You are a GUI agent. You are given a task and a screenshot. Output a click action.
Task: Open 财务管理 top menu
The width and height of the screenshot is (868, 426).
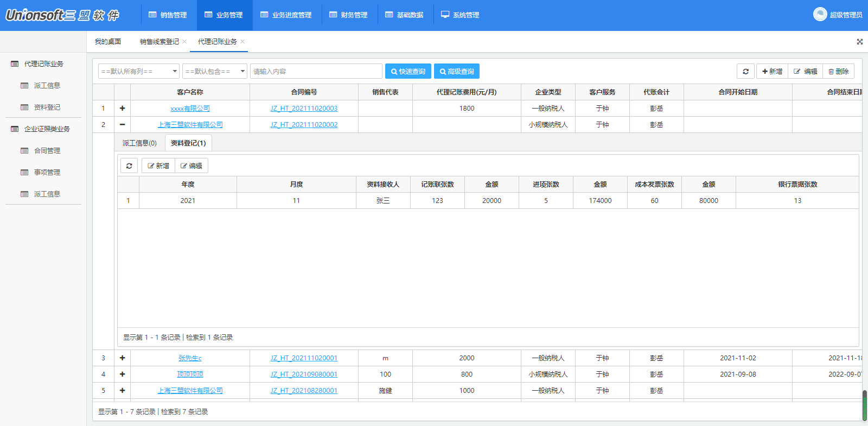point(349,15)
